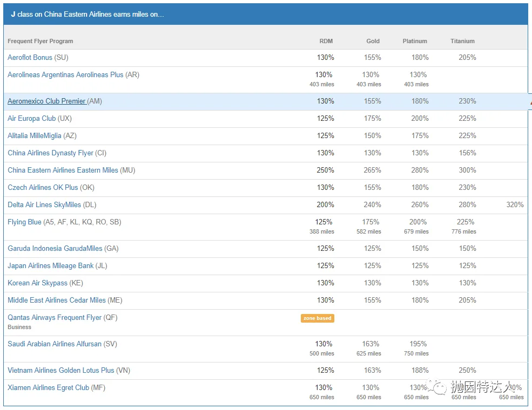Click the 'Business' label under Qantas Airways
This screenshot has height=410, width=532.
19,327
